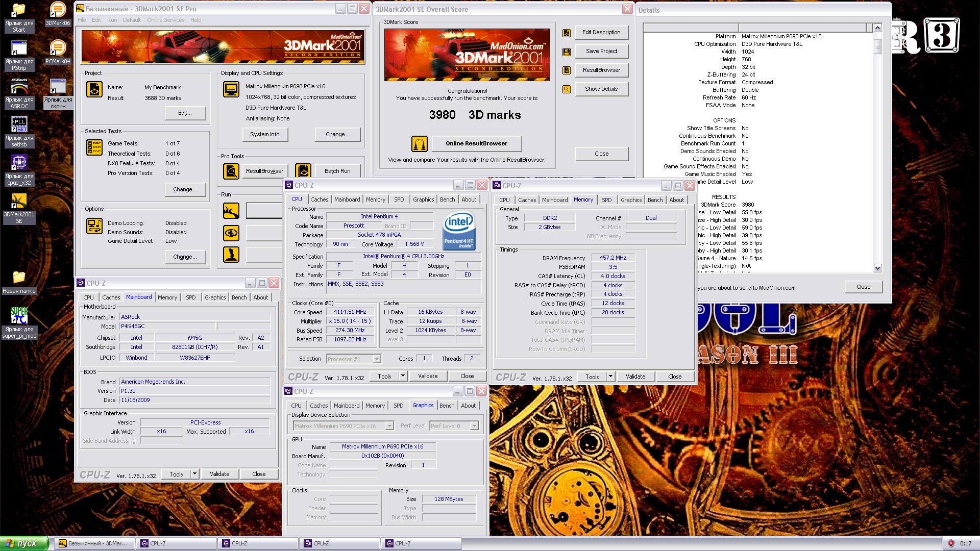Open the cpuz_x32 desktop shortcut
Viewport: 980px width, 551px height.
coord(19,170)
